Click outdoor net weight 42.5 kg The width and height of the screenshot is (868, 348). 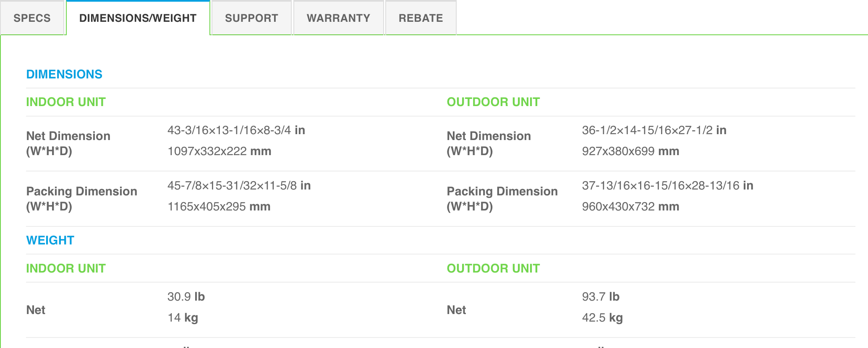pyautogui.click(x=602, y=317)
